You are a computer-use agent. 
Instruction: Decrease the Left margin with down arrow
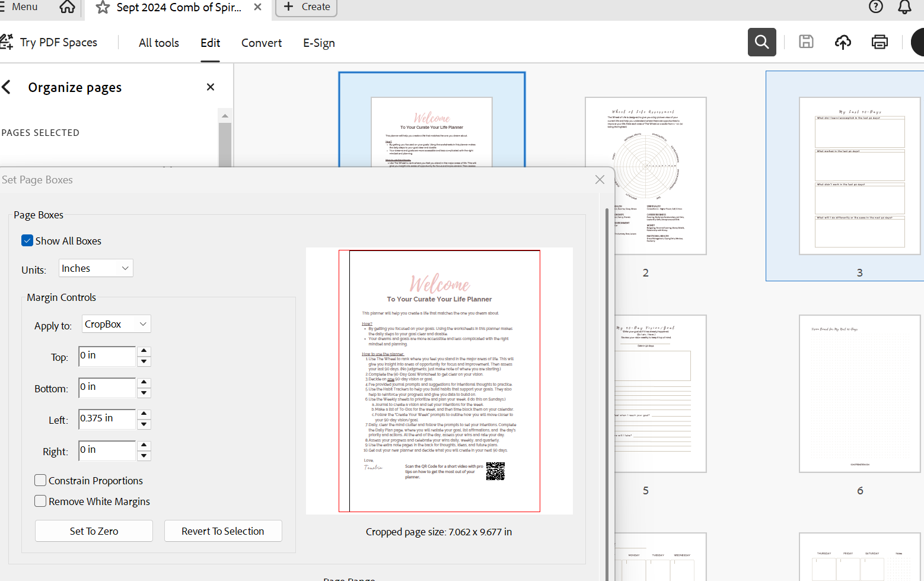[x=144, y=424]
